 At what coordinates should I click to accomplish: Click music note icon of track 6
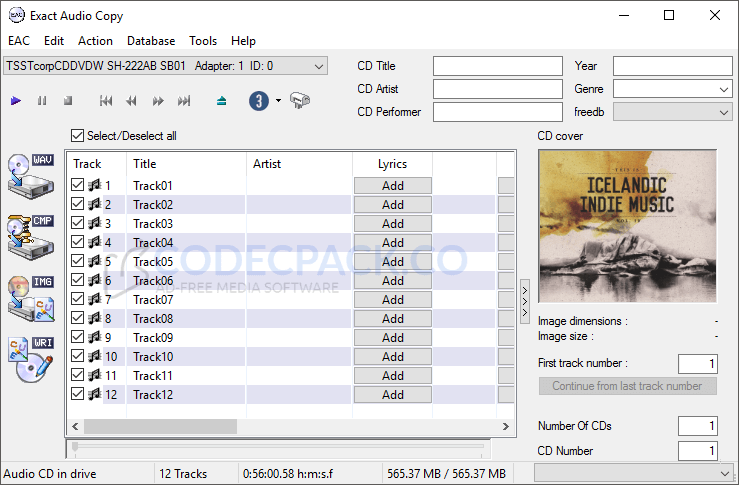[x=95, y=280]
